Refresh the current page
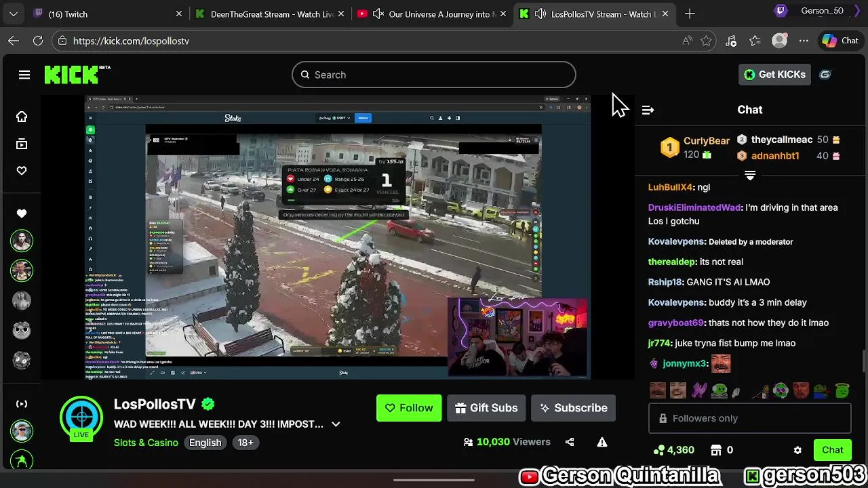The width and height of the screenshot is (868, 488). 38,41
